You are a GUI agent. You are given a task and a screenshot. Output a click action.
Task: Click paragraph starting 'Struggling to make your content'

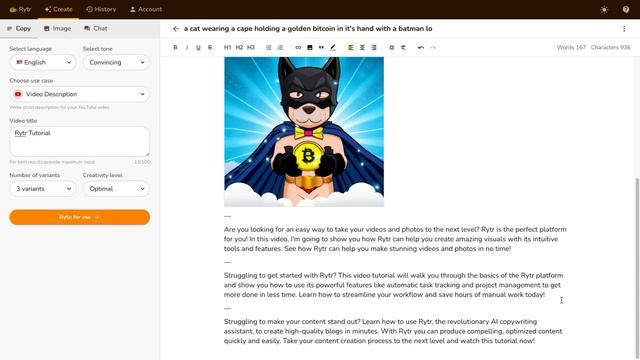click(393, 331)
